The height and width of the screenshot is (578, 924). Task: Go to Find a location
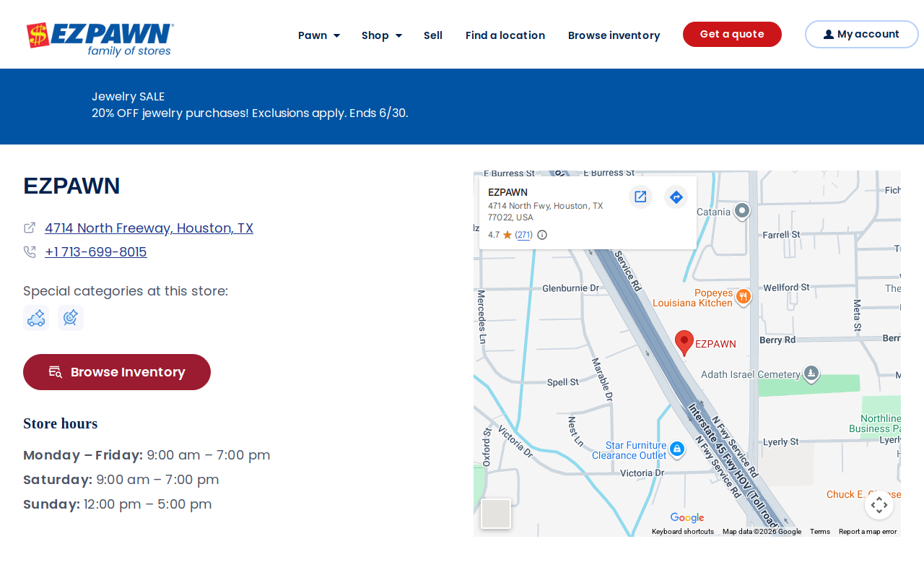tap(505, 35)
